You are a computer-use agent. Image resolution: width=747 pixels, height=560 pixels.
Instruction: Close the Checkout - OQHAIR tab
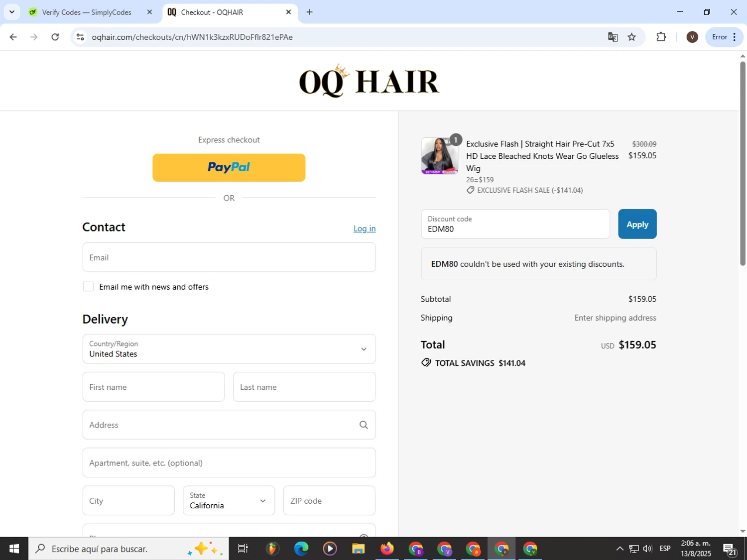[x=288, y=12]
